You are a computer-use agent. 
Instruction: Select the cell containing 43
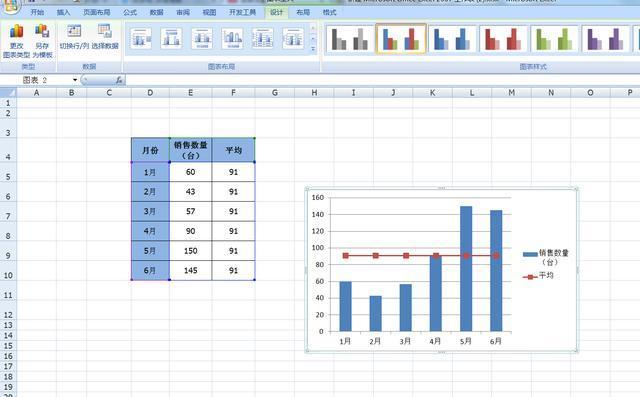[191, 192]
